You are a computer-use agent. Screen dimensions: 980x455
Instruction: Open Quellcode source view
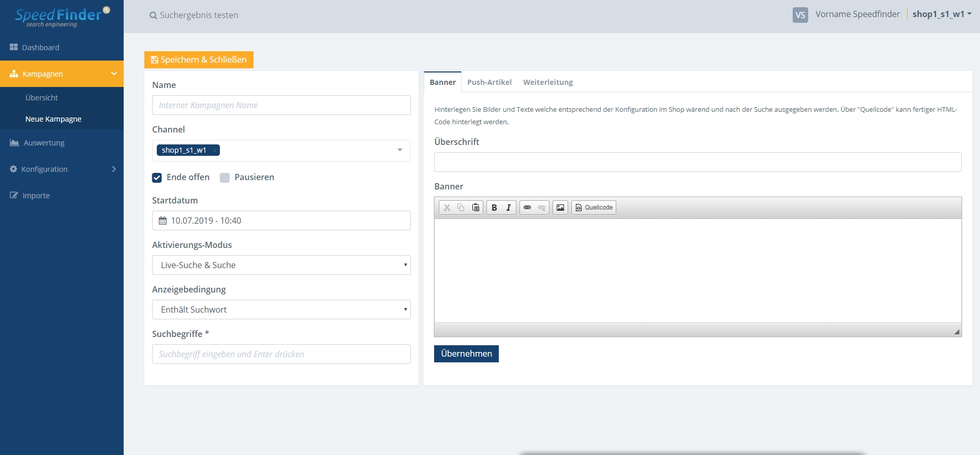(593, 208)
